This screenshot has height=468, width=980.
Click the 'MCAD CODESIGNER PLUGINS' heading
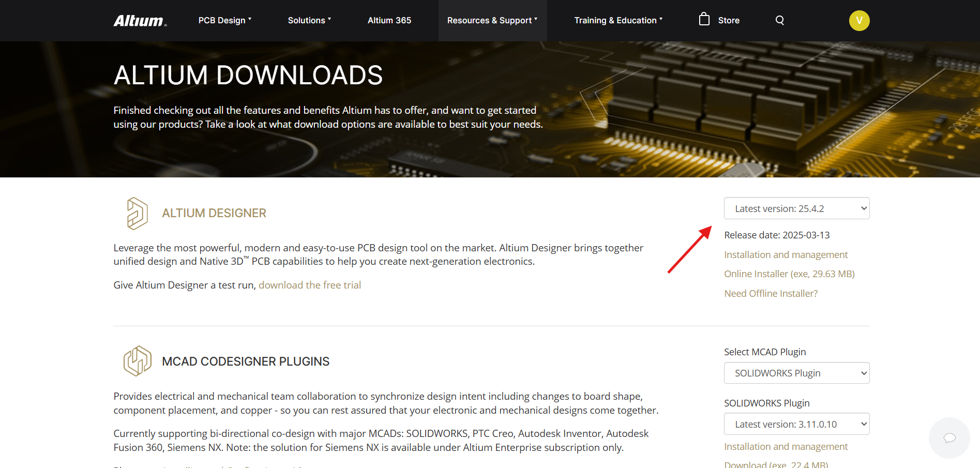(x=246, y=361)
